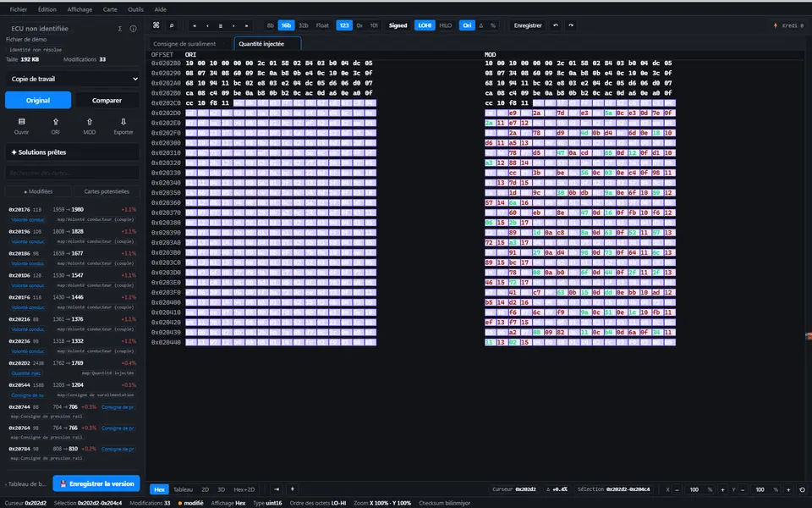
Task: Switch to Consigne de suraliment tab
Action: pos(190,43)
